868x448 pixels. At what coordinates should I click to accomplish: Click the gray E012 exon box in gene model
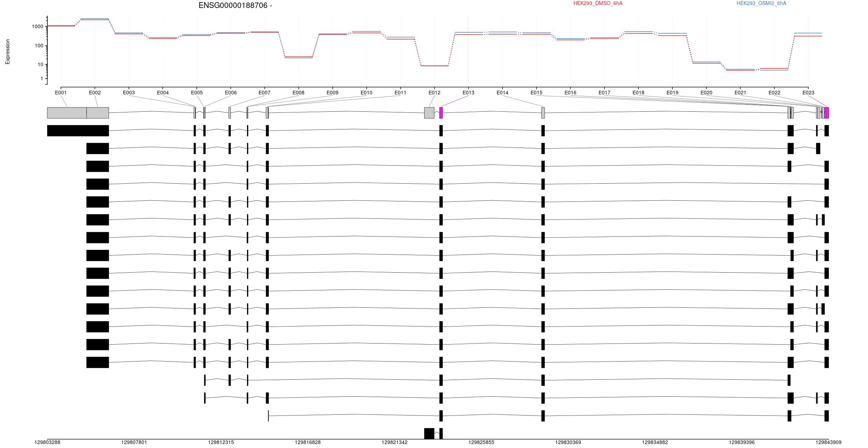click(429, 113)
